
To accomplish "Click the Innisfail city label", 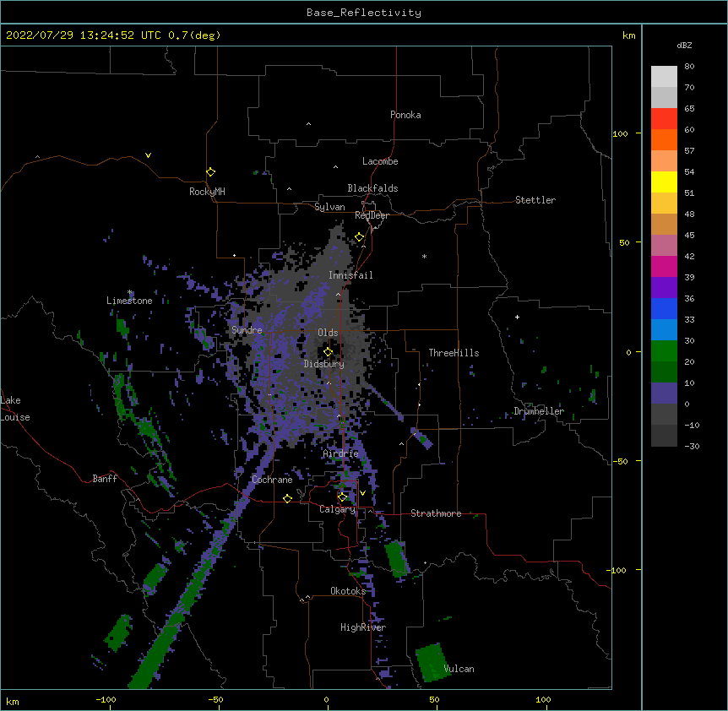I will [350, 275].
